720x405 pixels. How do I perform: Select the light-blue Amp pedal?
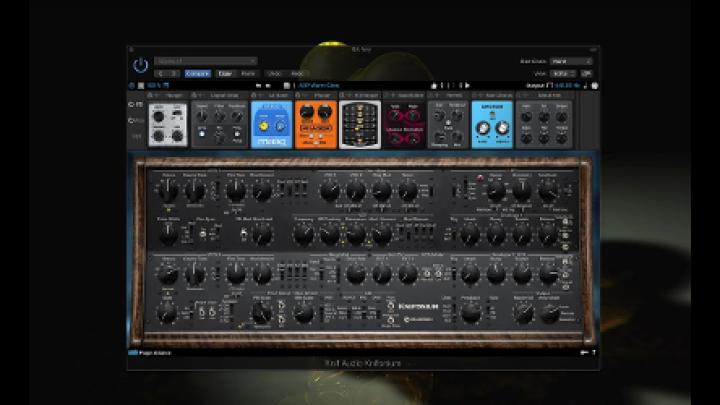tap(492, 124)
